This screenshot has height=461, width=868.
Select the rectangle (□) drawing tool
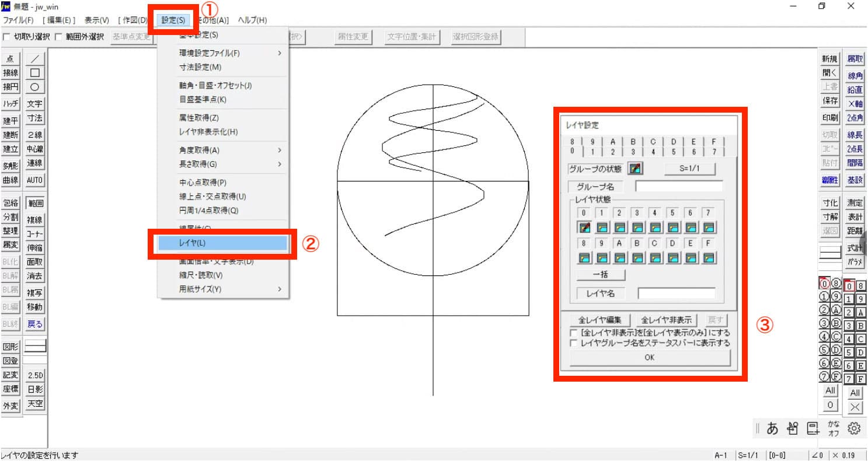click(35, 73)
